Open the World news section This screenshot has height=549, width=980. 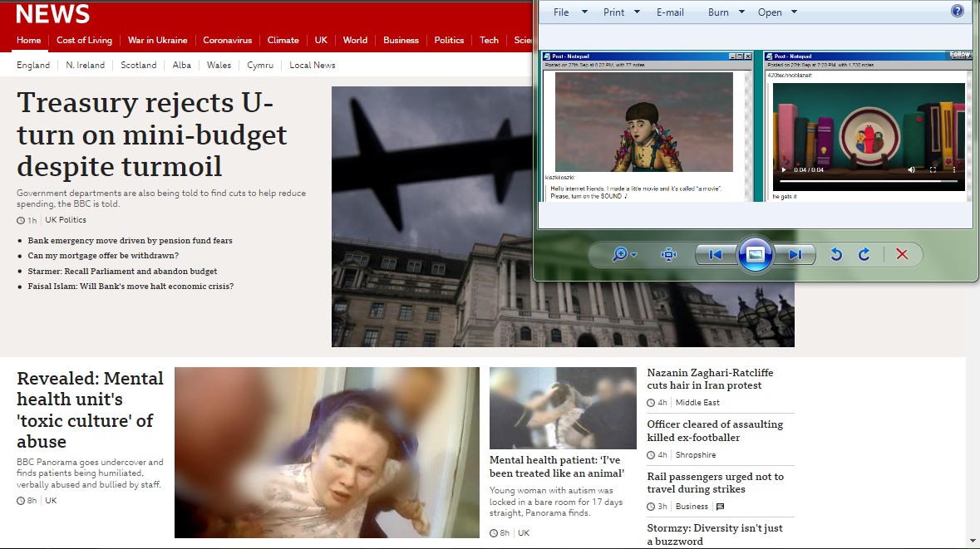pos(355,40)
